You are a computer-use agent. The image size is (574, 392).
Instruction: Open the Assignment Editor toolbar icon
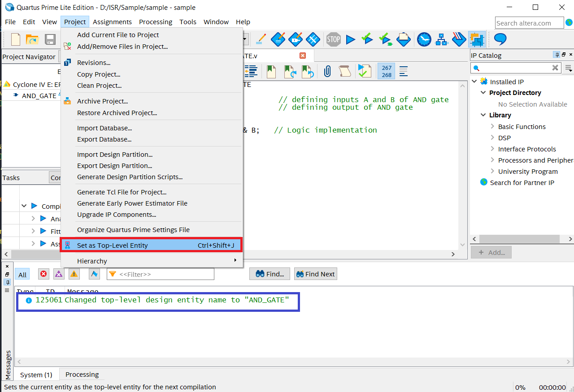point(278,39)
